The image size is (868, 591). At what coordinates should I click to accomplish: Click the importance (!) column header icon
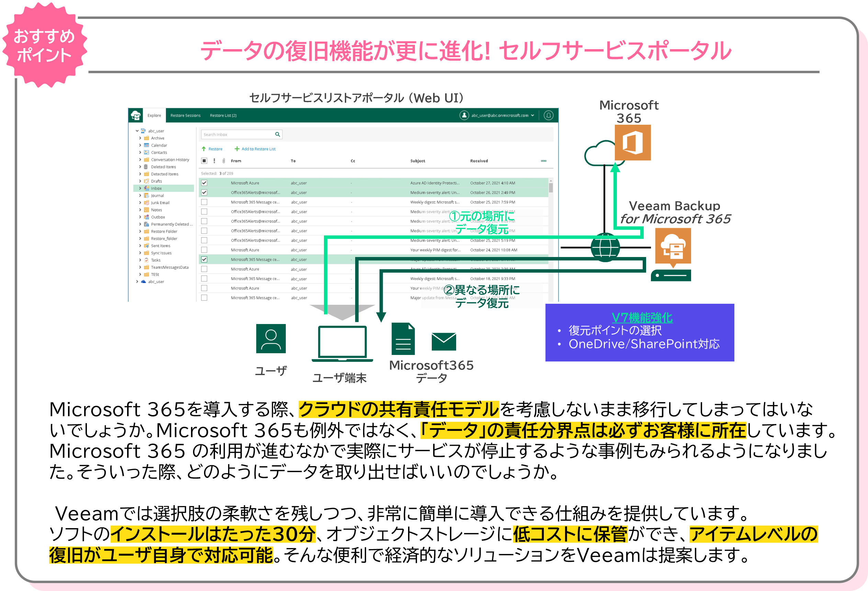[x=214, y=161]
